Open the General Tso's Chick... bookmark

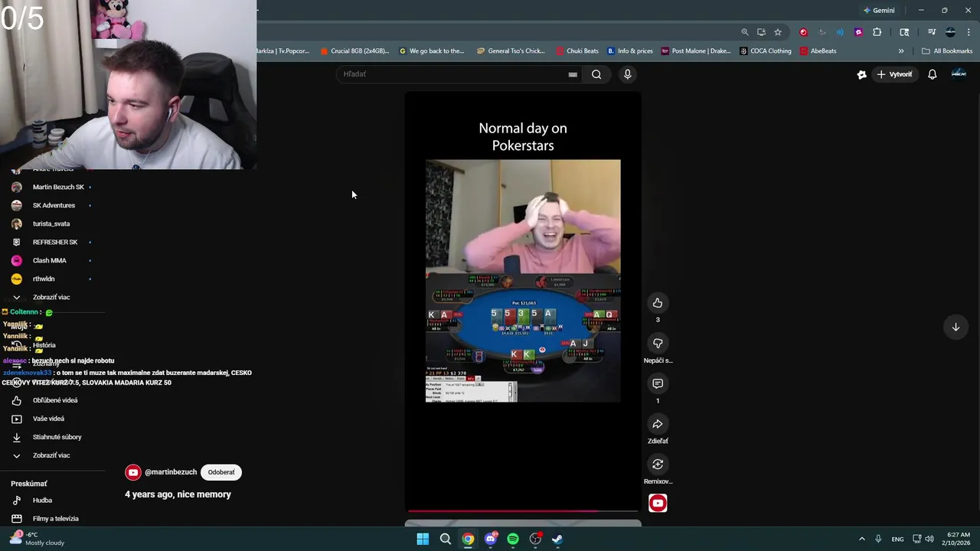coord(511,51)
